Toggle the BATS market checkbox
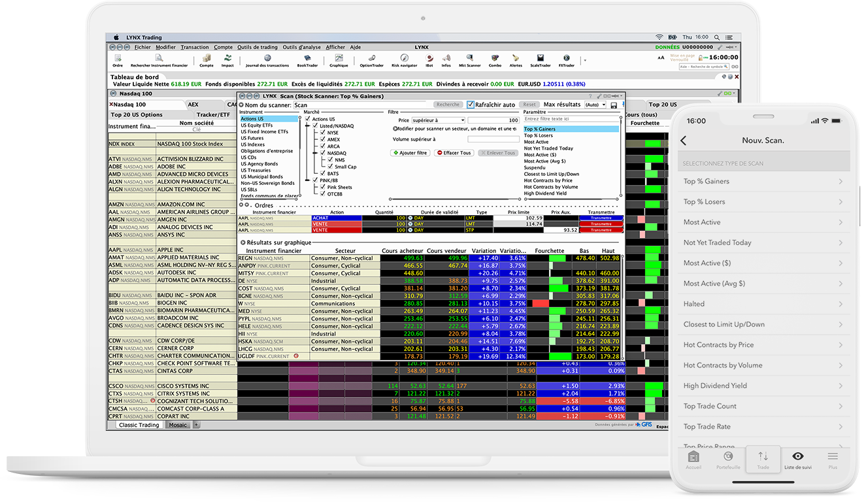Screen dimensions: 868x502 coord(322,173)
